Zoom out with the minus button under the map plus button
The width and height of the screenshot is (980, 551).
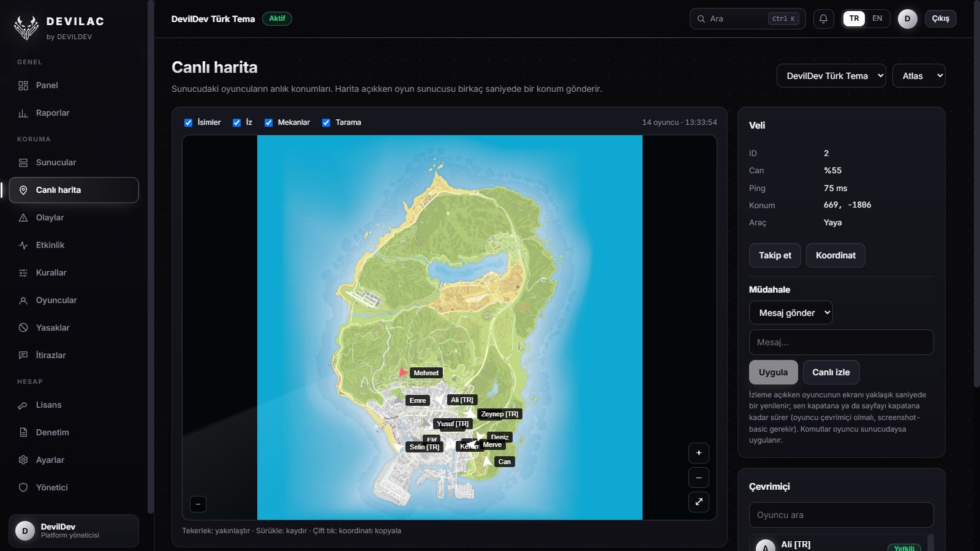click(x=699, y=478)
